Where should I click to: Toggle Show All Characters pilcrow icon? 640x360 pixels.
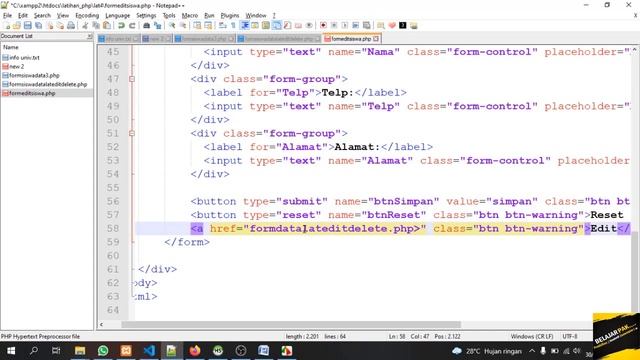click(x=233, y=25)
